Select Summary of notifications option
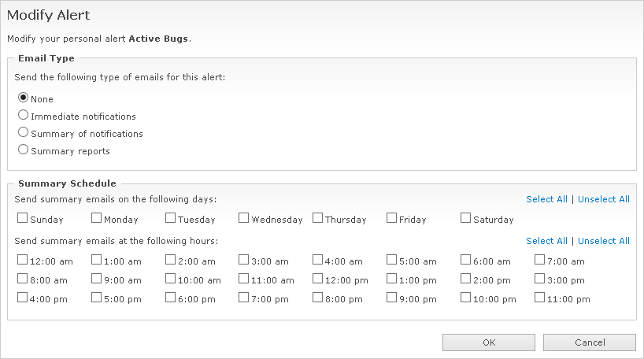The height and width of the screenshot is (359, 644). tap(24, 133)
